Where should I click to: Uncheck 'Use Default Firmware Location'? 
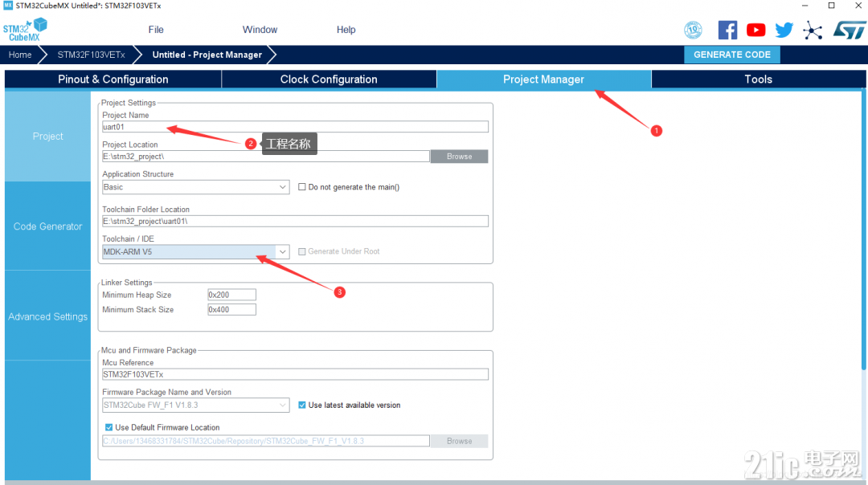click(x=108, y=427)
